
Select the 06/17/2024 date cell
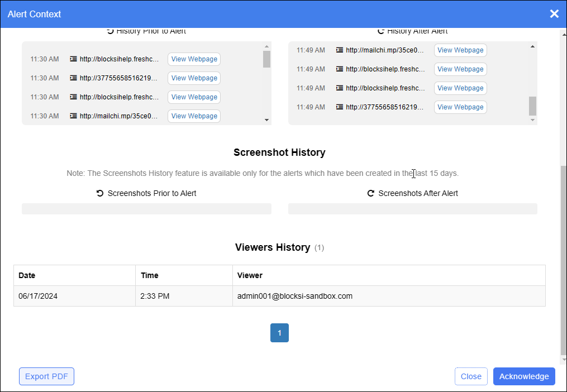tap(74, 296)
